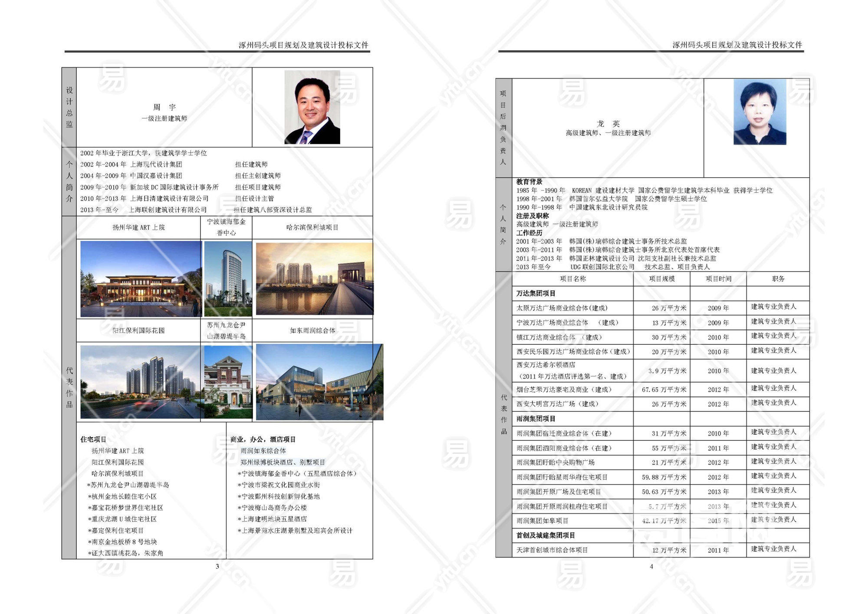Click the 万达集团项目 section row
This screenshot has width=868, height=614.
coord(536,294)
